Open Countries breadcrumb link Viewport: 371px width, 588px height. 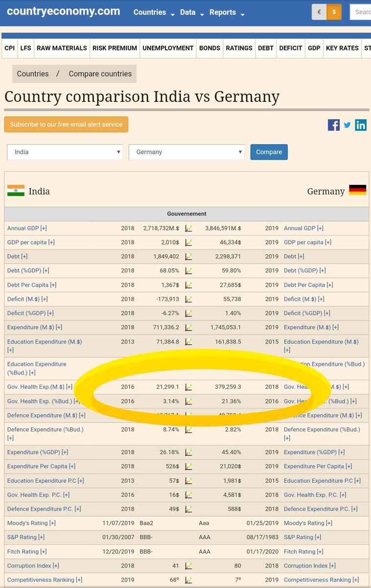(x=33, y=74)
